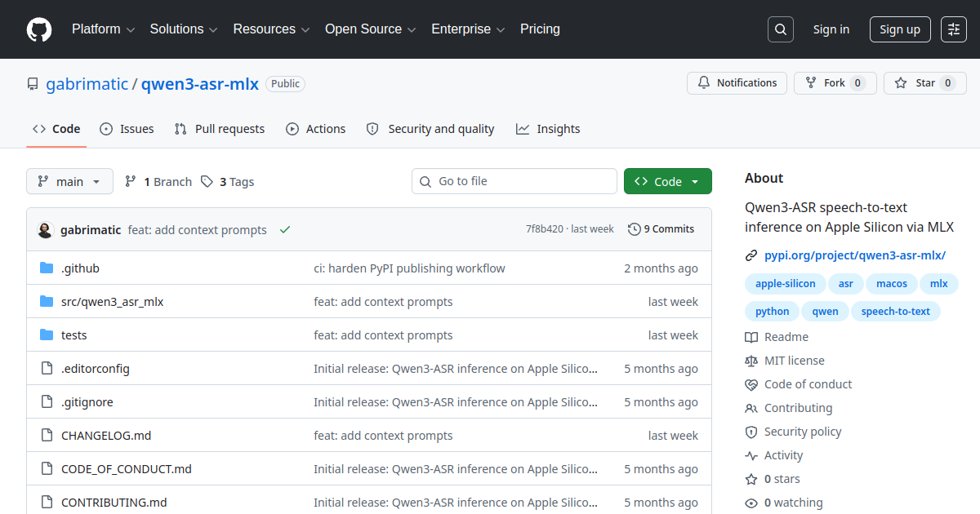Select the python topic tag
980x514 pixels.
click(772, 312)
